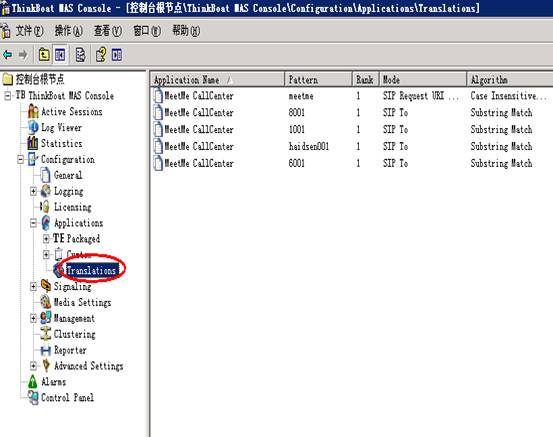553x437 pixels.
Task: Expand the Signaling tree node
Action: pos(33,286)
